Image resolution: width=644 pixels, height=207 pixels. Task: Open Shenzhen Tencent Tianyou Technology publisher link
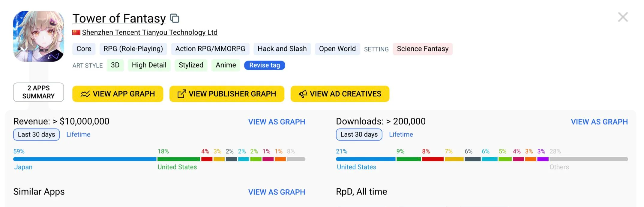[x=150, y=32]
